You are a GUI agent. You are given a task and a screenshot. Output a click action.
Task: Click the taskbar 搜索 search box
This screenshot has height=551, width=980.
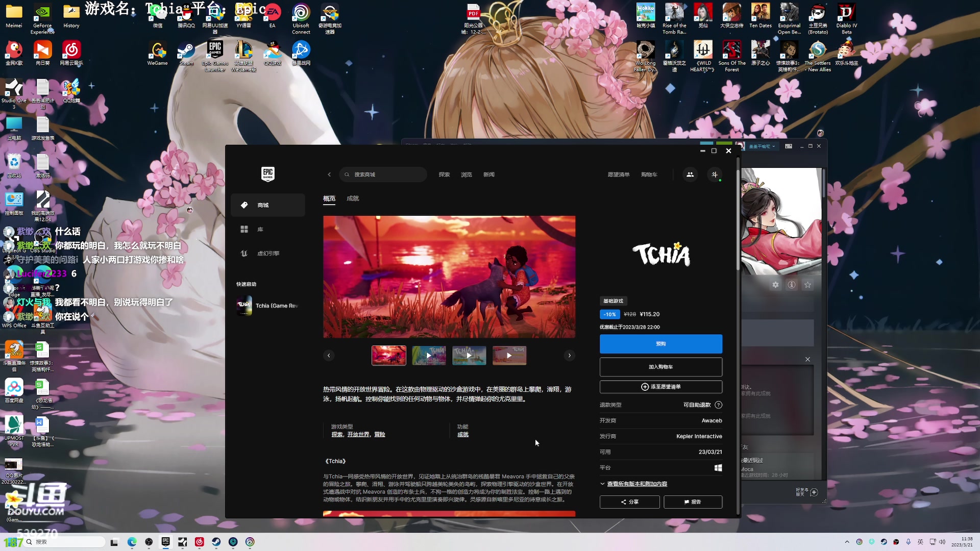(64, 542)
